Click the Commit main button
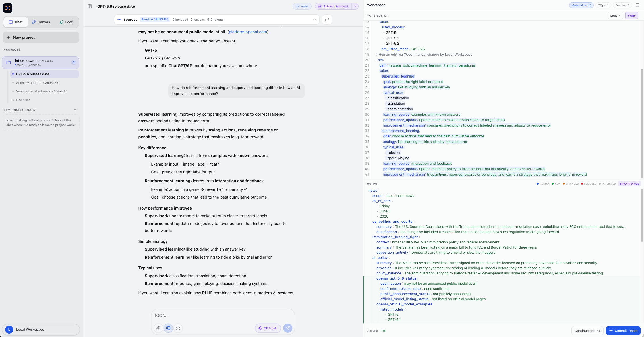 pyautogui.click(x=623, y=331)
